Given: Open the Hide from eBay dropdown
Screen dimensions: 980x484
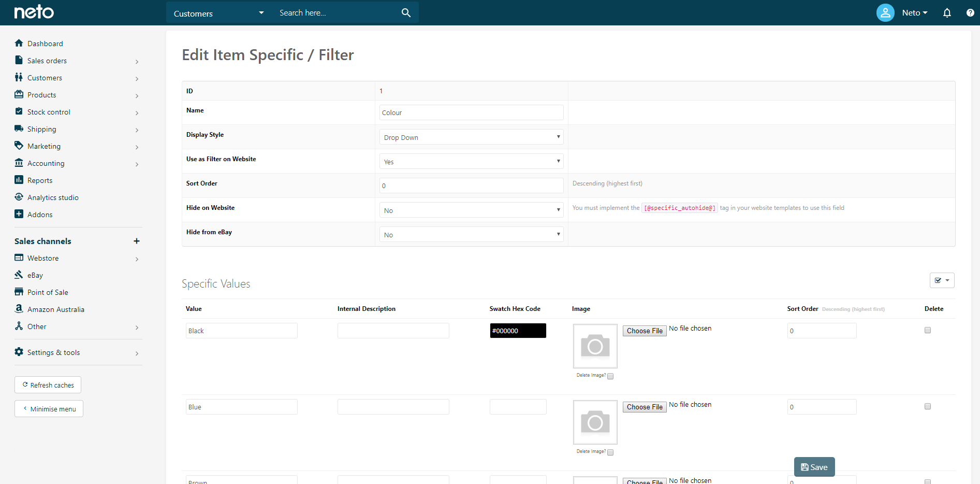Looking at the screenshot, I should coord(471,235).
